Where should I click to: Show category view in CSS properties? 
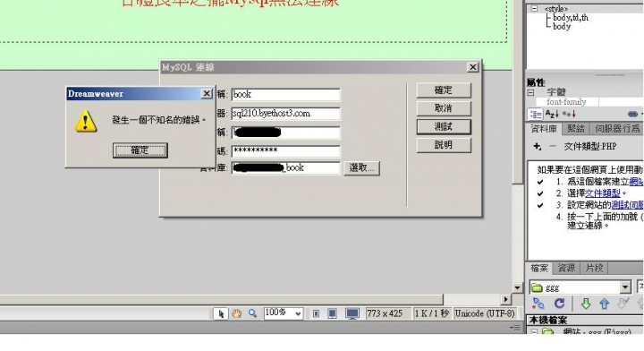click(536, 115)
